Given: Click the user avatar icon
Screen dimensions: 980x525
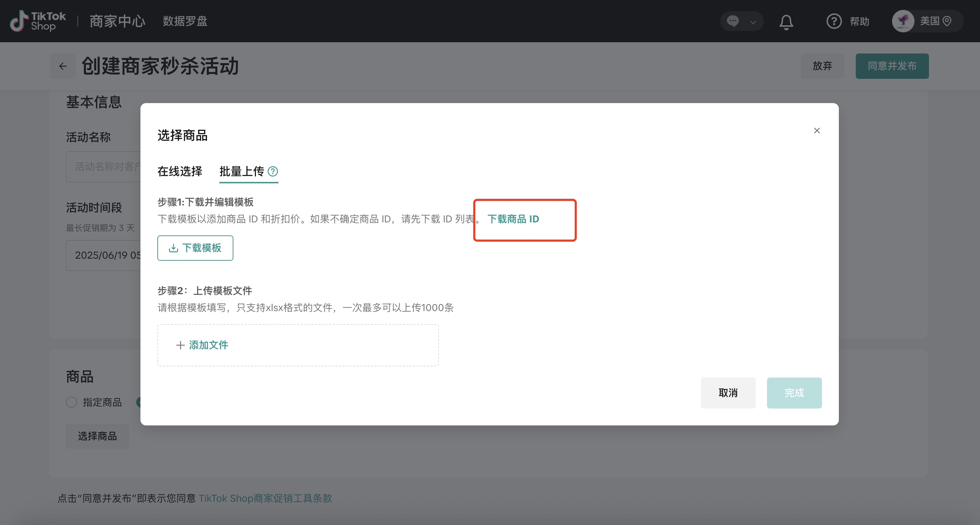Looking at the screenshot, I should click(x=903, y=21).
